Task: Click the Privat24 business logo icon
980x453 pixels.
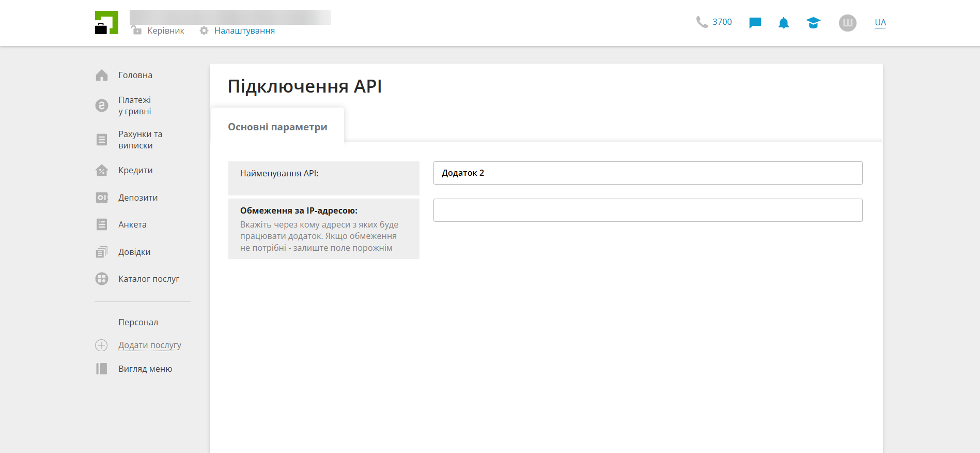Action: 106,23
